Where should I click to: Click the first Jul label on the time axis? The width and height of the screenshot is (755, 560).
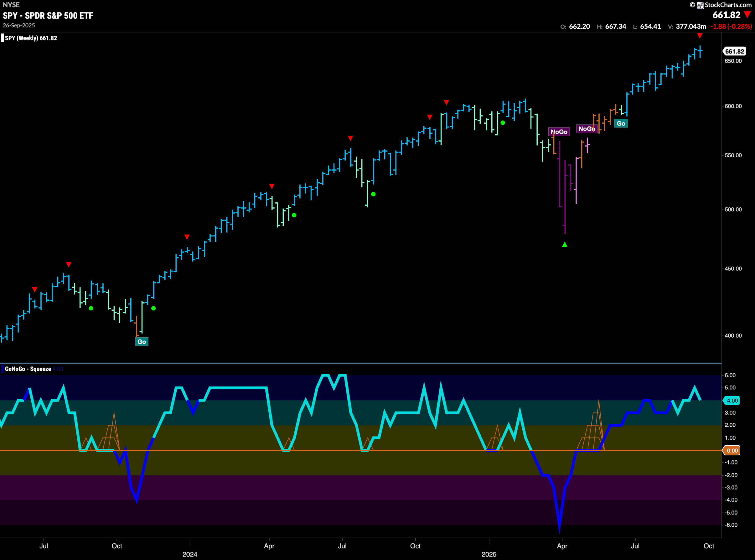[44, 546]
